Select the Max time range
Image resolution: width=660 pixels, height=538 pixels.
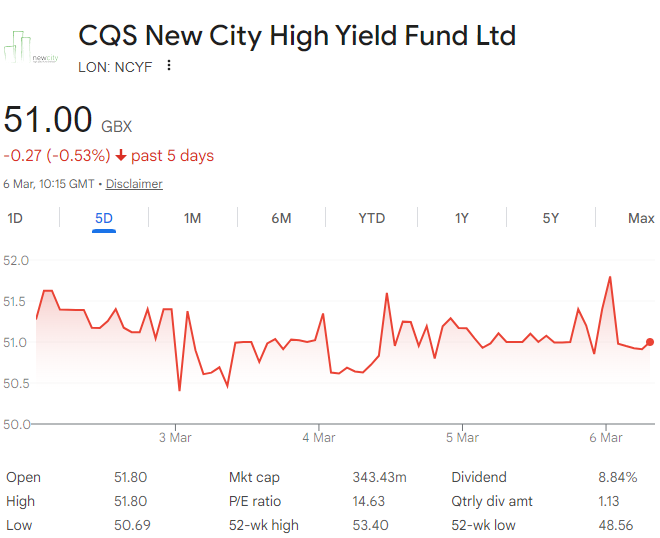point(641,218)
